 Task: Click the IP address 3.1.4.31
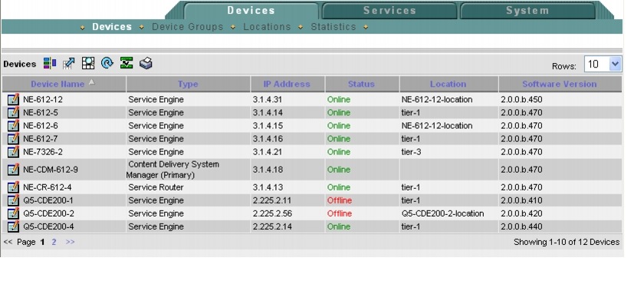pos(268,100)
